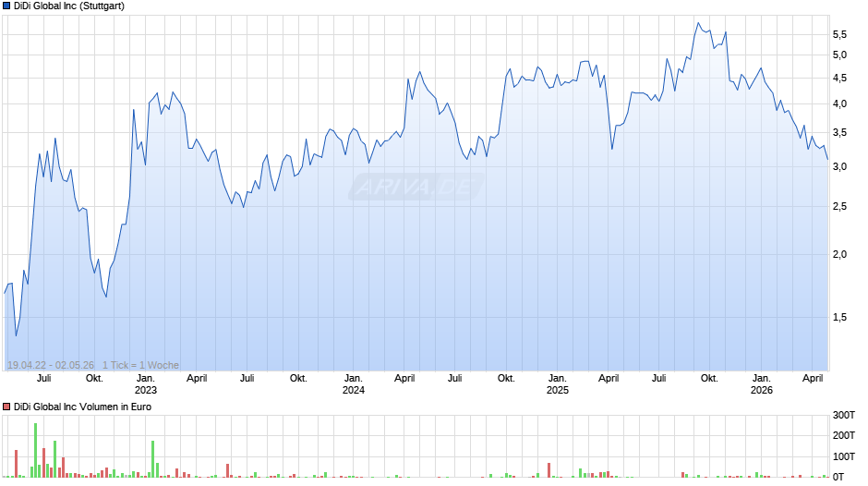
Task: Click the '4,5' price axis label
Action: (839, 79)
